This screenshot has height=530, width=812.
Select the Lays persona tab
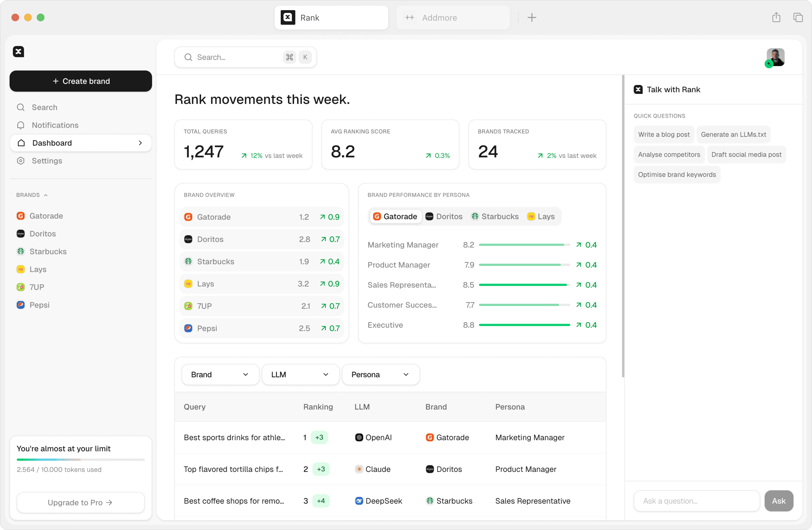click(x=541, y=216)
